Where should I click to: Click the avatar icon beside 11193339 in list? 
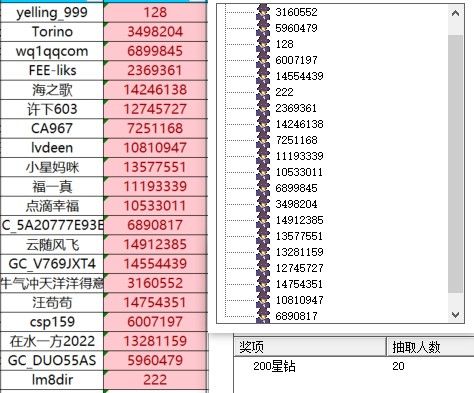[263, 156]
